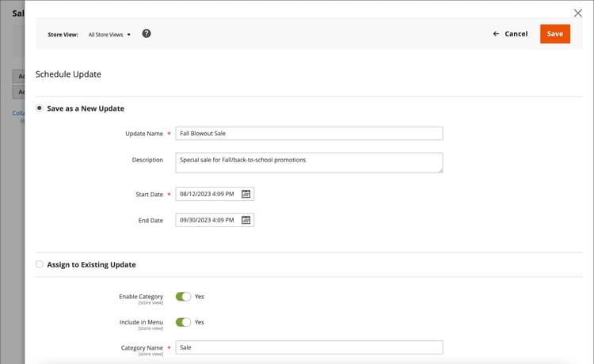Screen dimensions: 594x364
Task: Click the Description text area
Action: [309, 162]
